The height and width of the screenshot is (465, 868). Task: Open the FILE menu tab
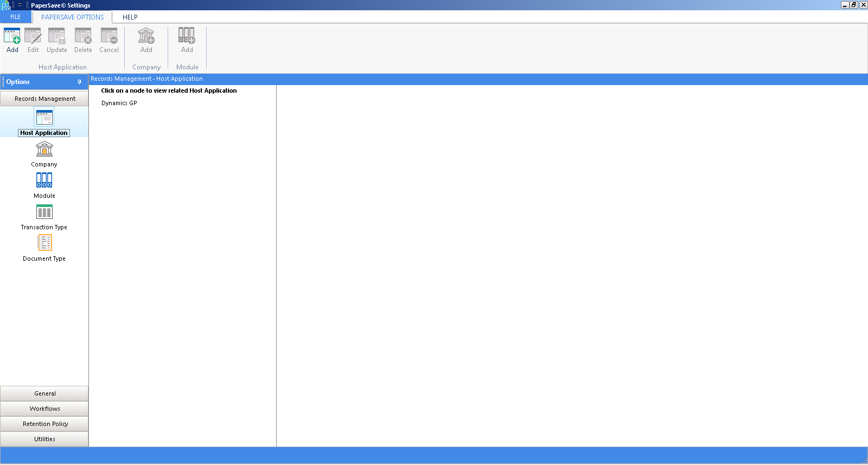16,17
